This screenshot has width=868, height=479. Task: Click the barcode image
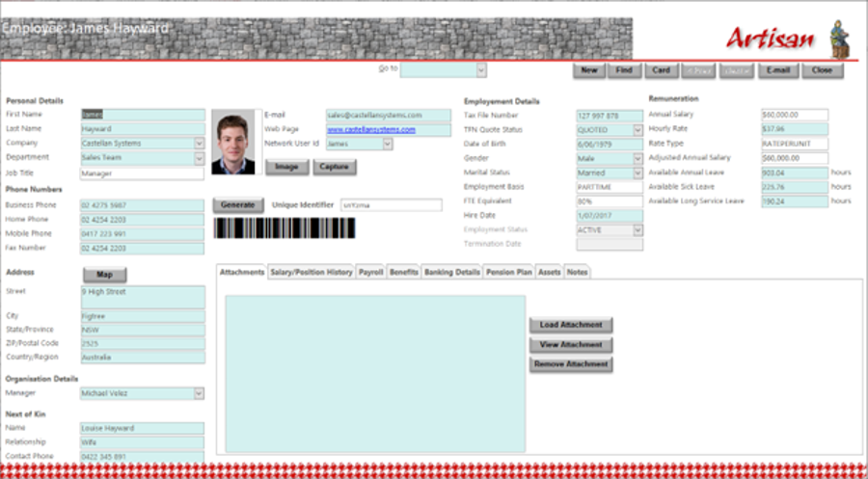(x=285, y=227)
